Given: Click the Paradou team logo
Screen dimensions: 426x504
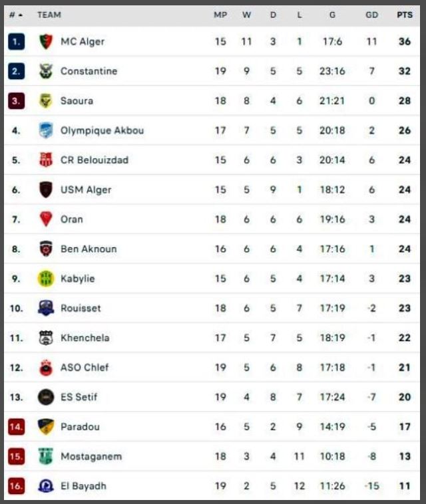Looking at the screenshot, I should (45, 427).
